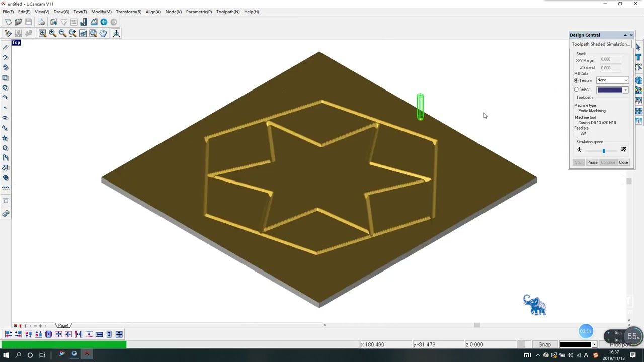
Task: Select the Select radio button
Action: point(576,89)
